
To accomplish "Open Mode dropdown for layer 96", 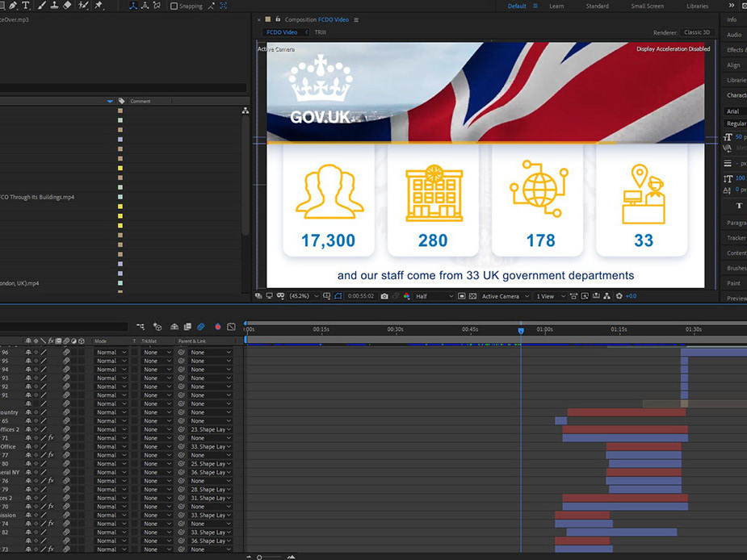I will tap(111, 353).
